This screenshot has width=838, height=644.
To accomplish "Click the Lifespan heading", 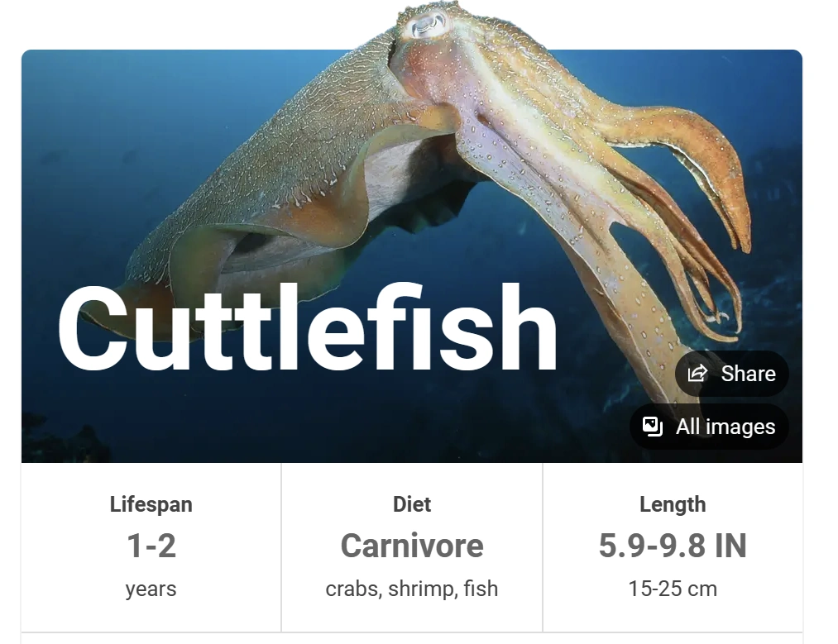I will click(x=151, y=504).
